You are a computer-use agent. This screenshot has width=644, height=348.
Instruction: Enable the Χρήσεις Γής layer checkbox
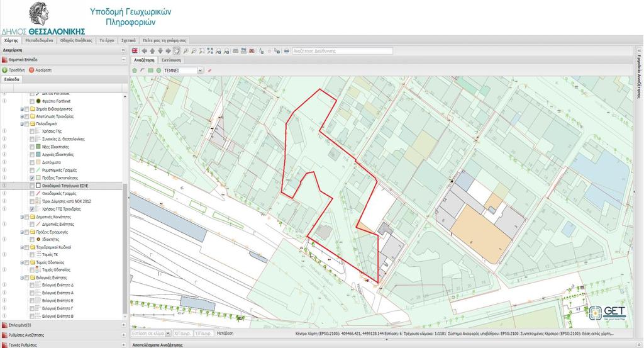coord(32,132)
